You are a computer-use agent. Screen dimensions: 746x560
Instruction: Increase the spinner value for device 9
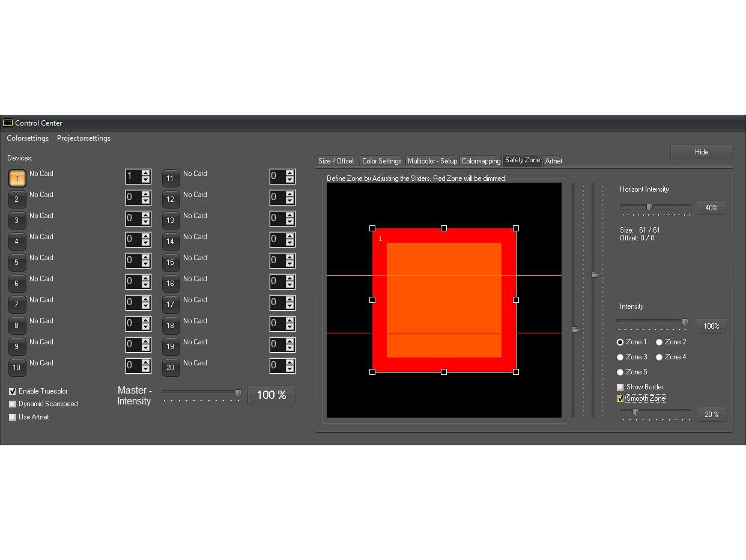(146, 341)
